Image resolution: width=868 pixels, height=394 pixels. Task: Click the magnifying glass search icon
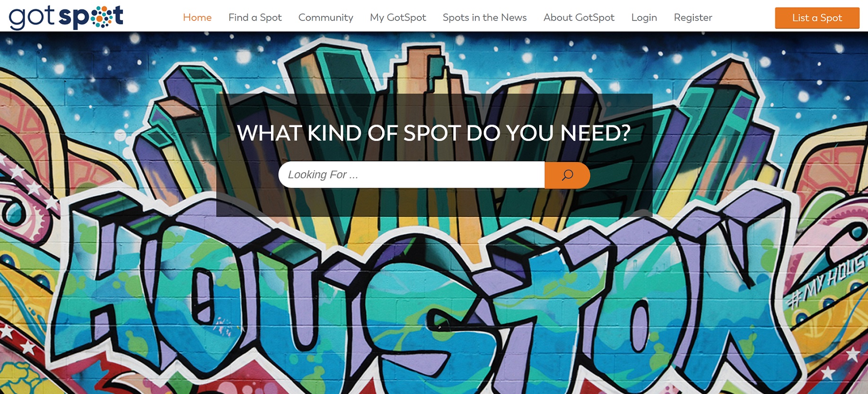point(567,175)
